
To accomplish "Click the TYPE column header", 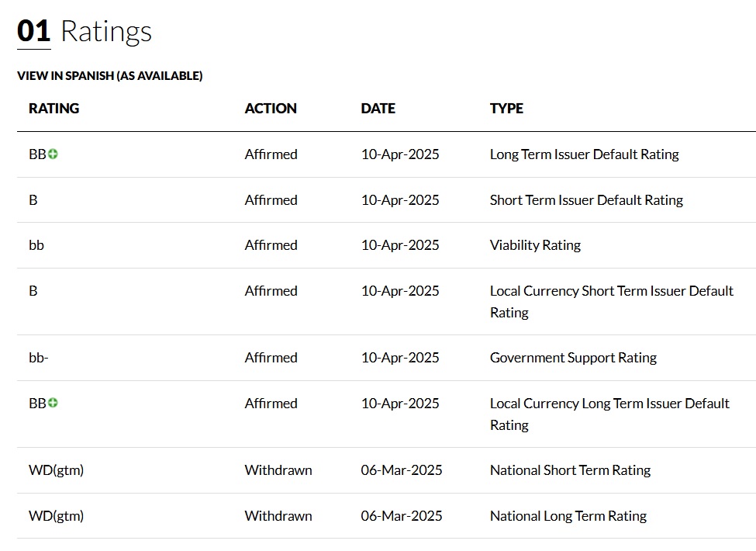I will (x=506, y=109).
